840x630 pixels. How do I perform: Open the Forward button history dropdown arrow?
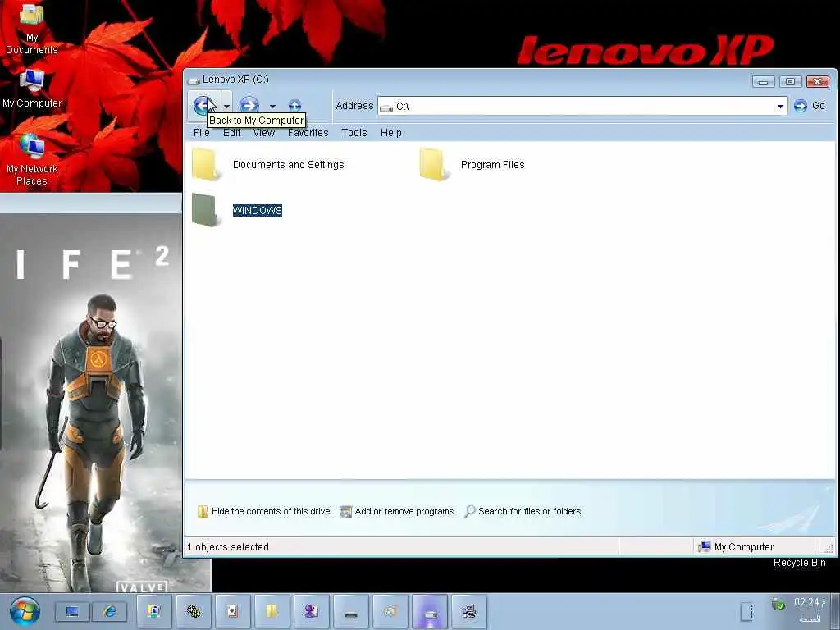pyautogui.click(x=272, y=106)
